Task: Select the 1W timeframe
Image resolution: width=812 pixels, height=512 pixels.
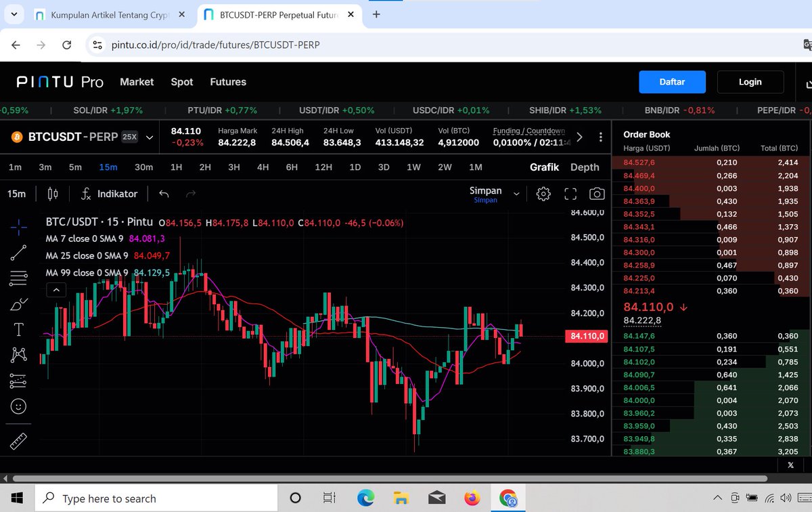Action: (x=413, y=167)
